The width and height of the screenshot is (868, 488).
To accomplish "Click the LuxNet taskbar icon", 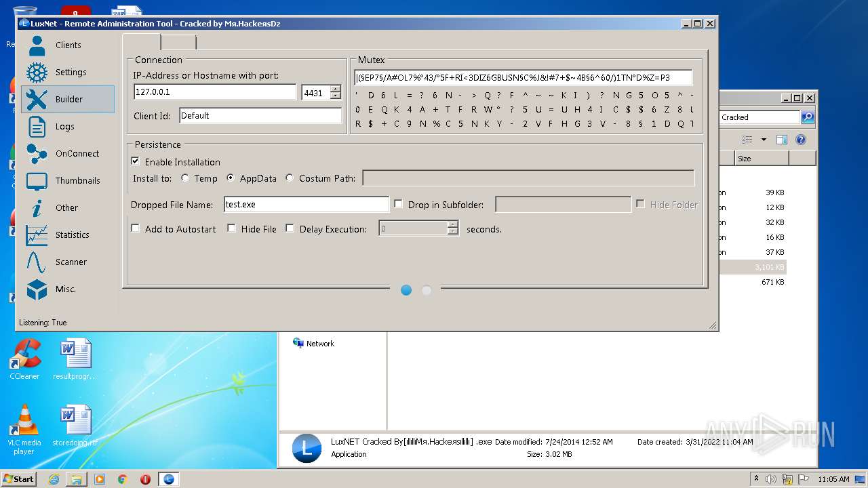I will (x=168, y=479).
